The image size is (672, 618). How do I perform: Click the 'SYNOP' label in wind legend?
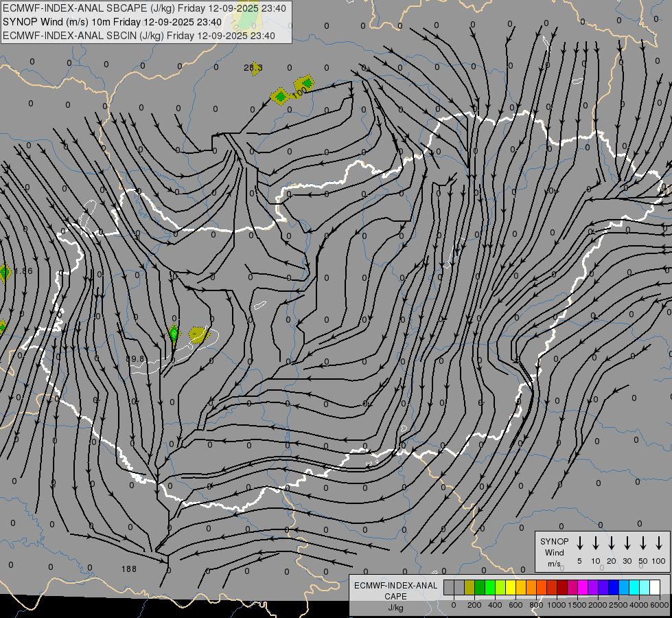click(x=554, y=542)
